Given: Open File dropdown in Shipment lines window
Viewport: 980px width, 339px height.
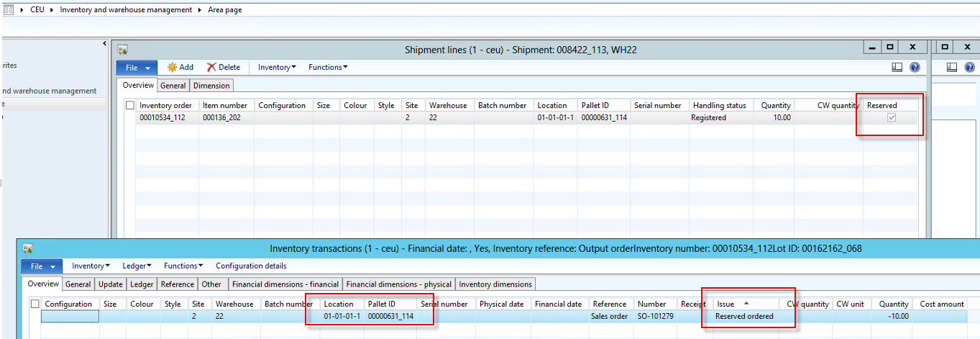Looking at the screenshot, I should (137, 68).
